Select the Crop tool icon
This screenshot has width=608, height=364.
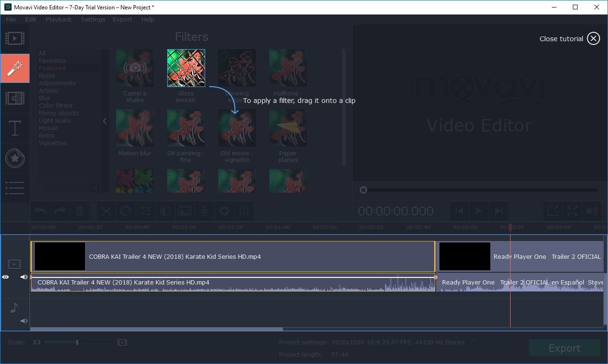click(146, 211)
